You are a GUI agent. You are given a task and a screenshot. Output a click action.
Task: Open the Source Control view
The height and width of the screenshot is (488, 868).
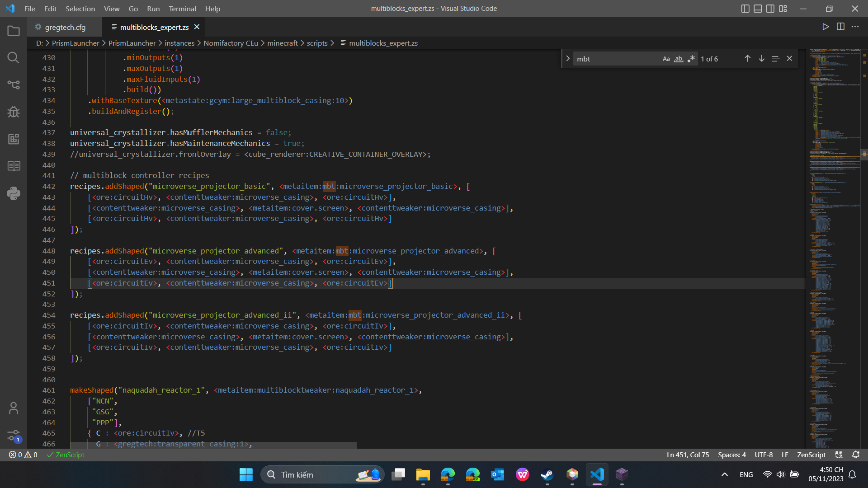tap(13, 84)
